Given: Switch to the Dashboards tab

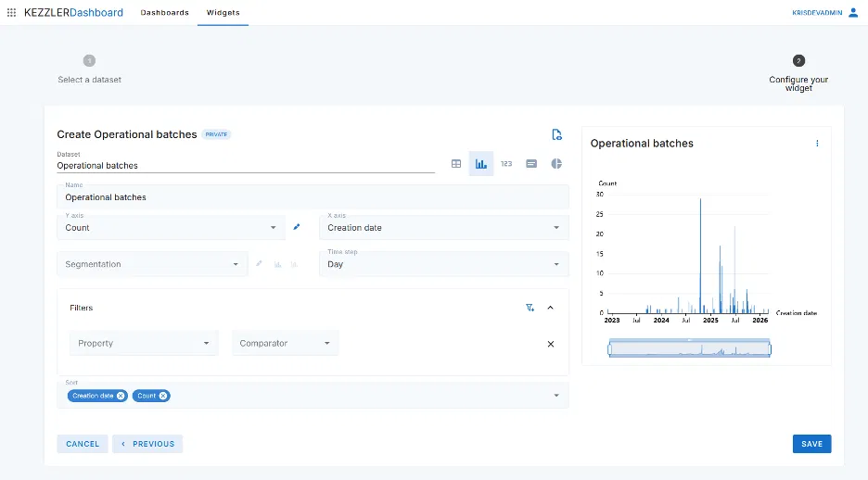Looking at the screenshot, I should pos(164,13).
